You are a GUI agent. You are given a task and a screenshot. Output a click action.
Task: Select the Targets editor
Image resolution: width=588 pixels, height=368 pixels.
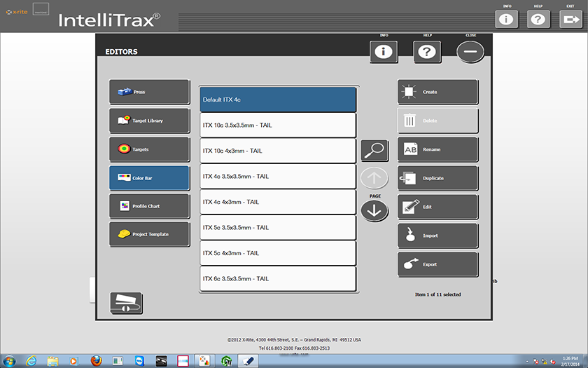tap(149, 149)
